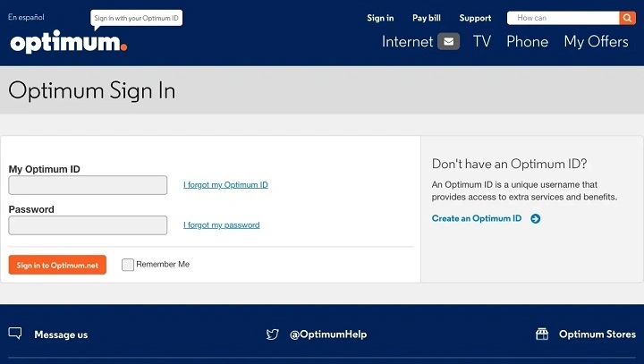The image size is (644, 364).
Task: Open Support in the top navigation
Action: (x=475, y=18)
